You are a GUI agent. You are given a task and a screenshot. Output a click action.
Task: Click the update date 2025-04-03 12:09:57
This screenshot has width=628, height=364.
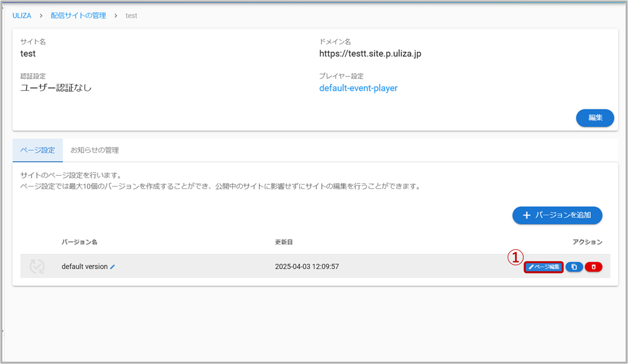point(306,267)
